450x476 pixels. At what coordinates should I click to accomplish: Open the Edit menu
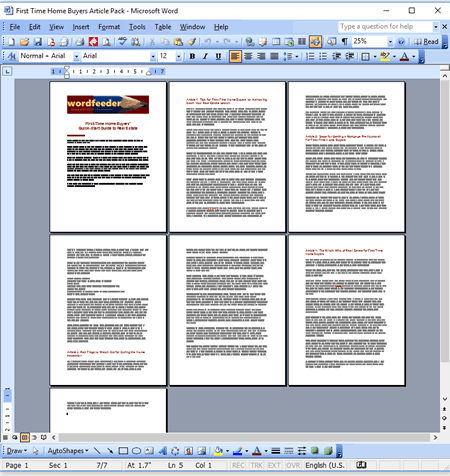pos(34,27)
